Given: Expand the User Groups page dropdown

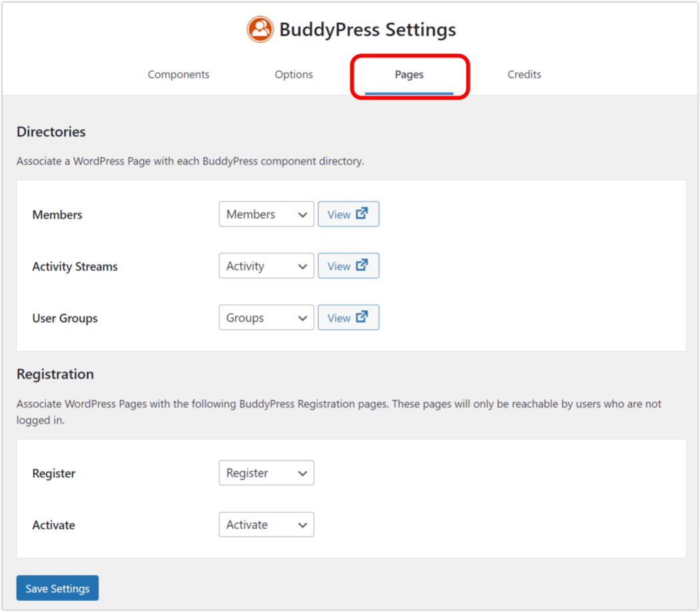Looking at the screenshot, I should (x=266, y=318).
